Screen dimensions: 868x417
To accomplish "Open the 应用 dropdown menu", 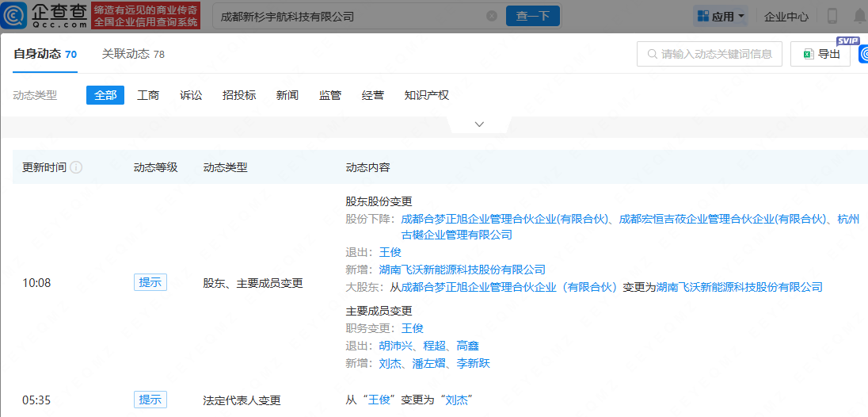I will [x=722, y=16].
